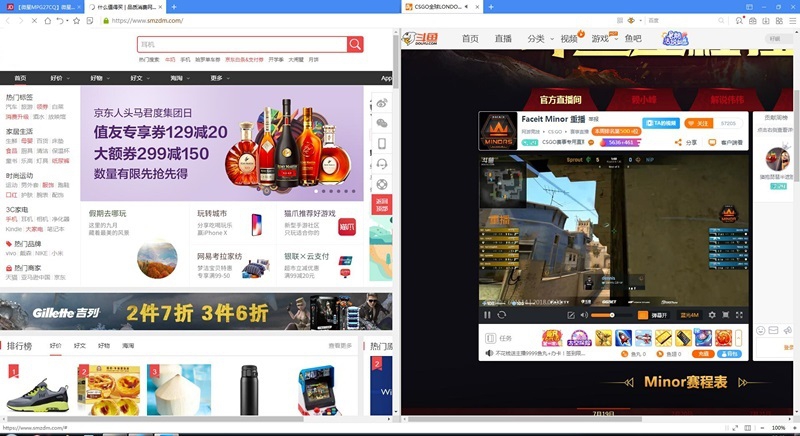Open the stream quality selector 蓝光4M
This screenshot has width=800, height=436.
(689, 315)
